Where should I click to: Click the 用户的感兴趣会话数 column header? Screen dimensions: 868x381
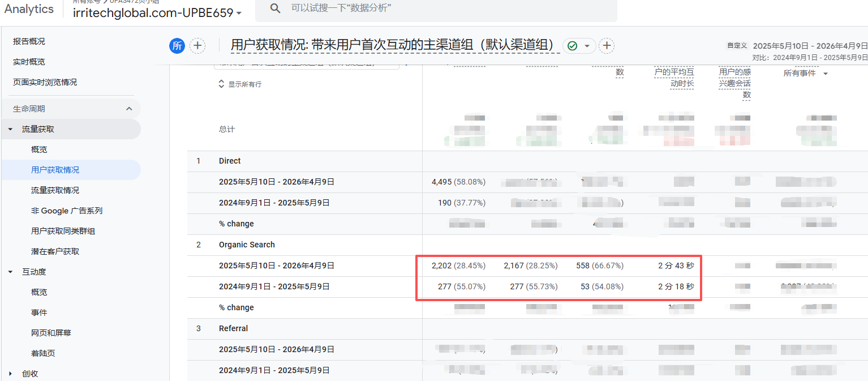pyautogui.click(x=735, y=83)
